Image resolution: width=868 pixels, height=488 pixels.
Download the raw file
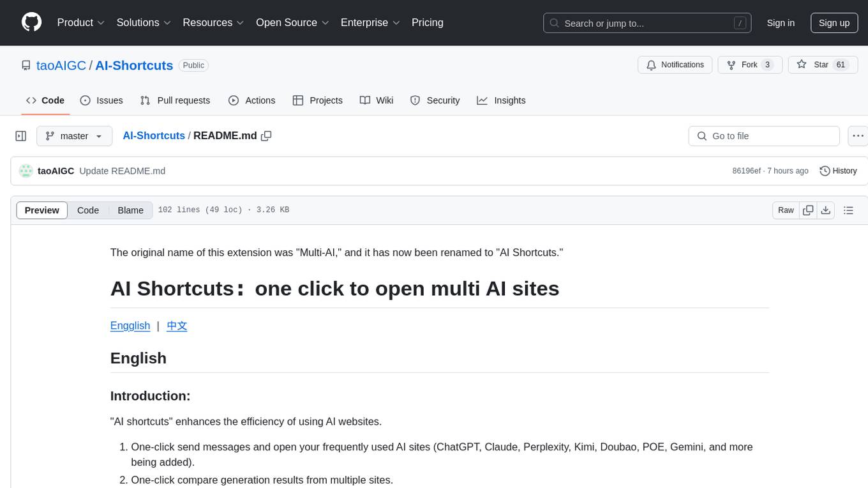click(x=826, y=210)
